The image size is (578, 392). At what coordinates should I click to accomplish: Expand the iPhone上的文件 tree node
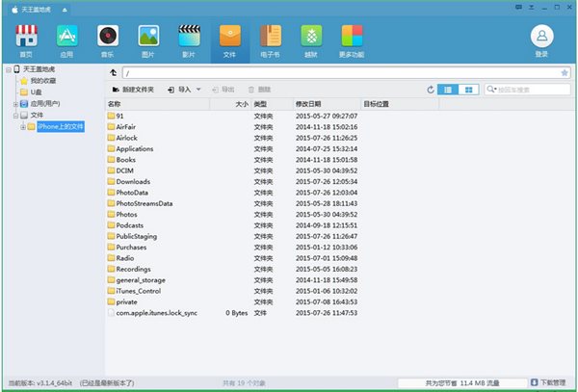point(21,126)
